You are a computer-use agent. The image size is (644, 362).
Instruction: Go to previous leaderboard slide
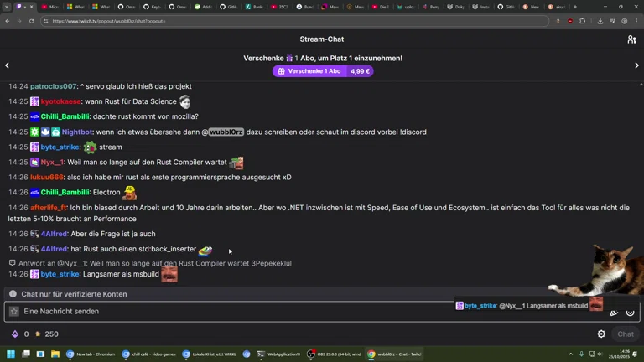[8, 65]
